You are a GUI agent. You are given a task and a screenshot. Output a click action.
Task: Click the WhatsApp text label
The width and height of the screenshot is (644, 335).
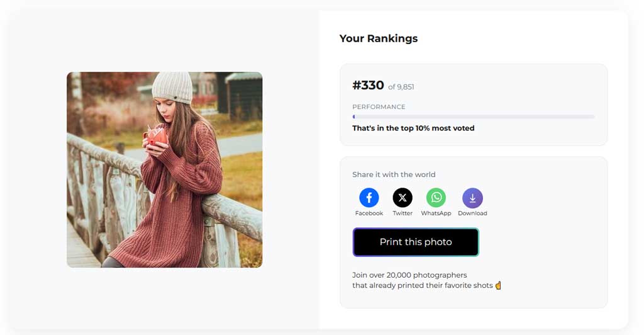[436, 213]
